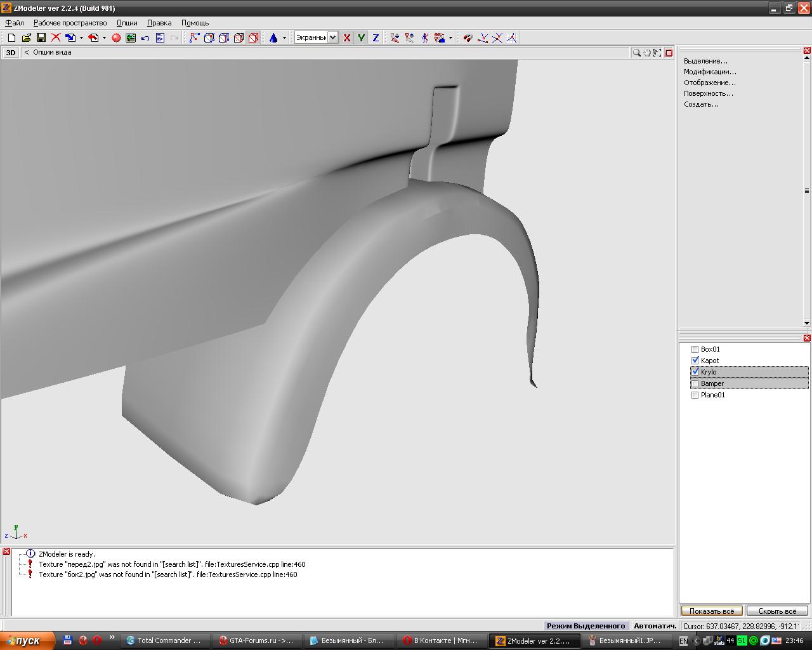Image resolution: width=812 pixels, height=650 pixels.
Task: Open the Экранные axis system dropdown
Action: click(x=332, y=38)
